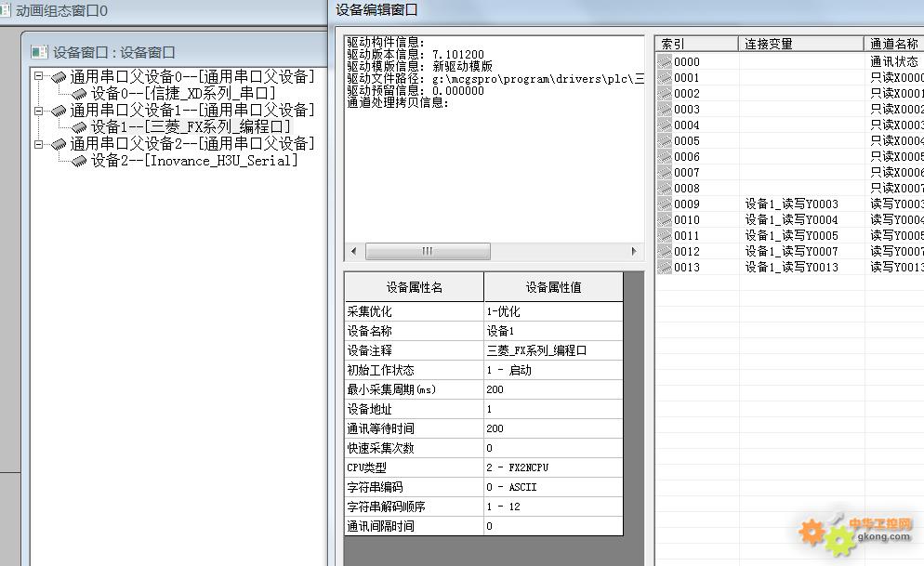Click the 采集优化 property name cell
This screenshot has width=924, height=566.
tap(415, 311)
